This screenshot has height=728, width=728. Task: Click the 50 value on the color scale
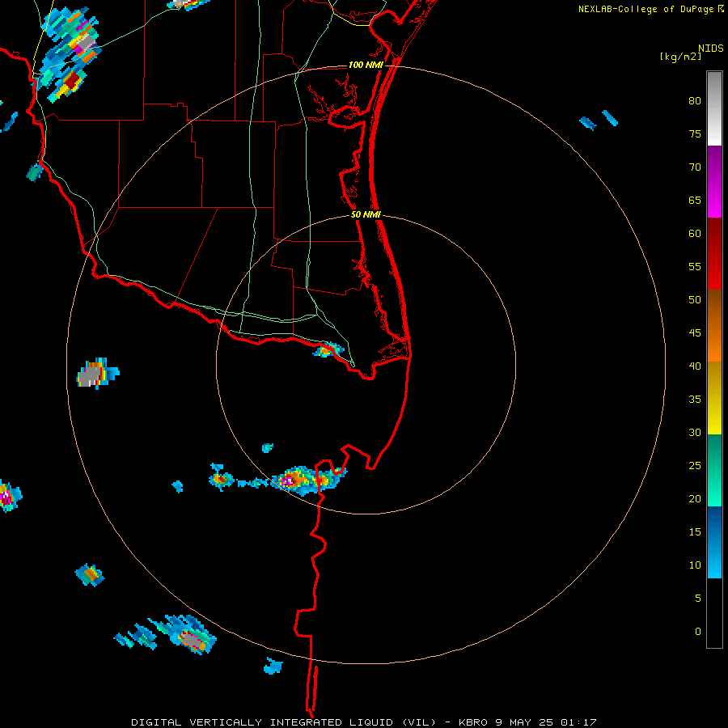695,299
